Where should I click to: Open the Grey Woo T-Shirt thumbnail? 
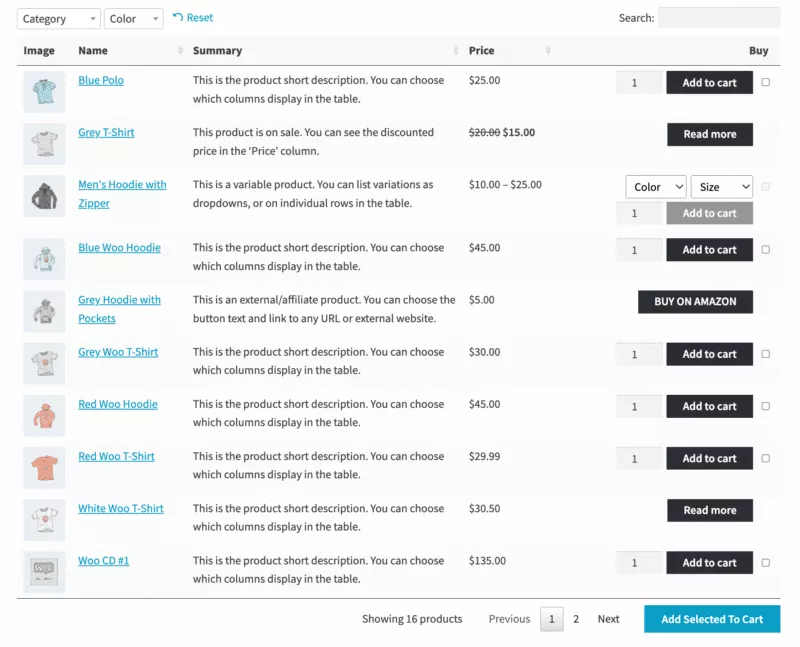(44, 363)
